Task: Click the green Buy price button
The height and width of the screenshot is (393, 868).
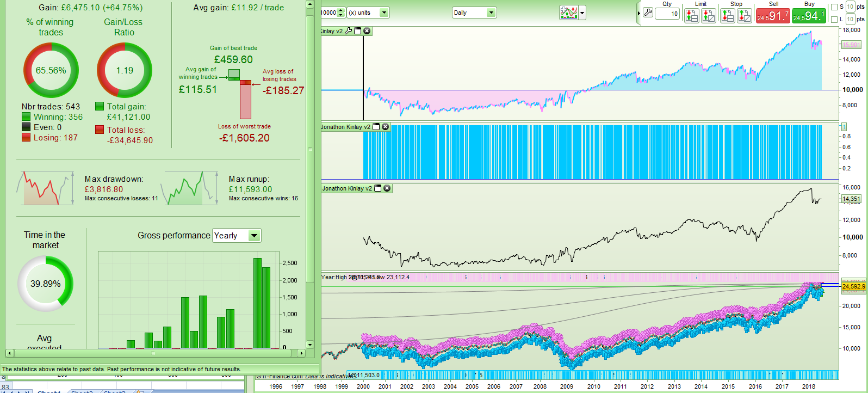Action: pos(809,16)
